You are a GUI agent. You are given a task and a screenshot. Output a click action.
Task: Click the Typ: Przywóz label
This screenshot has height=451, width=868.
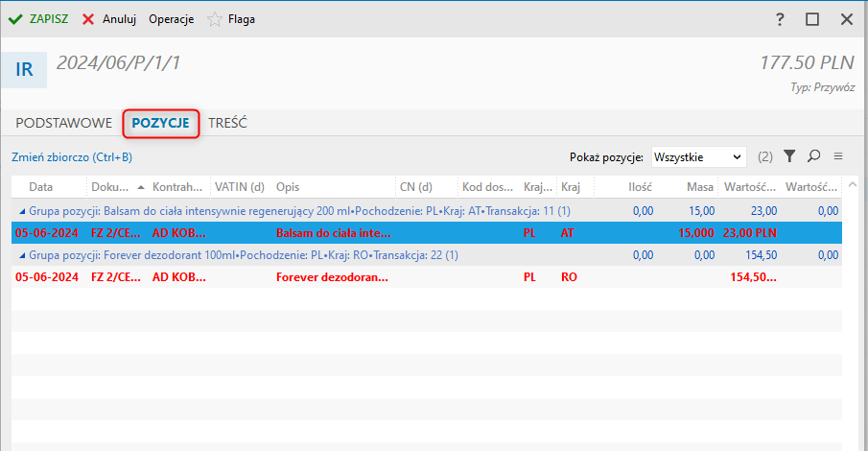point(822,87)
